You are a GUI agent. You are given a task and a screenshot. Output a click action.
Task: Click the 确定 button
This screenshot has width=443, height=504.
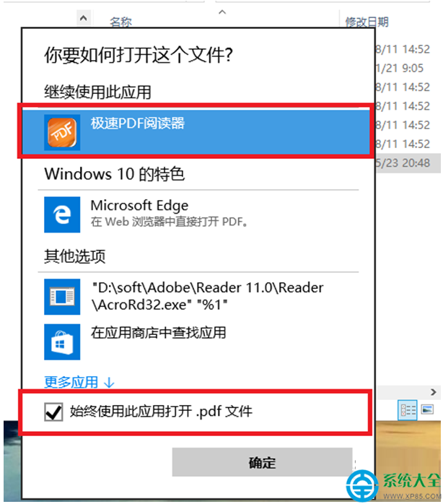click(262, 462)
